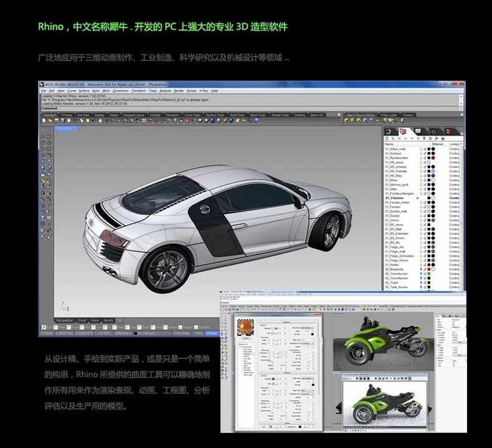Open the V-Ray menu
Viewport: 492px width, 448px height.
[204, 91]
